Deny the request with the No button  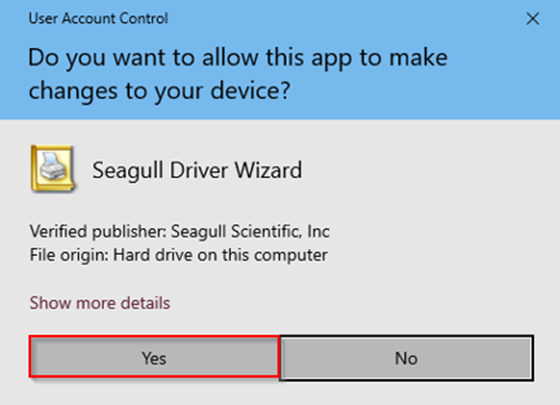406,358
